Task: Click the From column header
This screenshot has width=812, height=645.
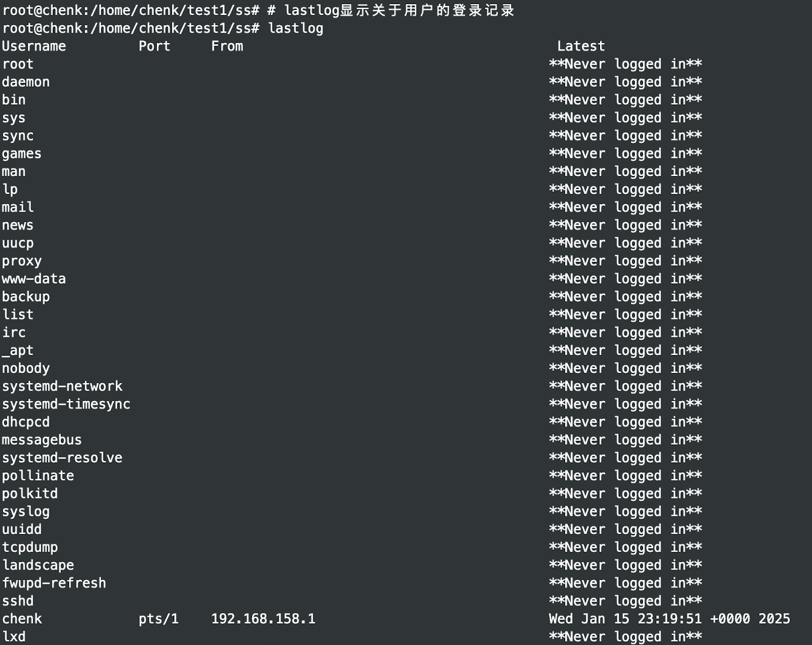Action: pyautogui.click(x=227, y=46)
